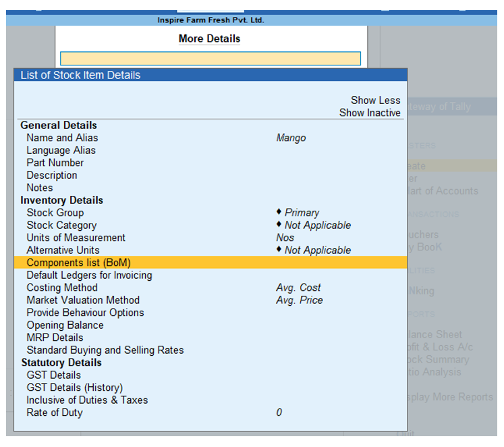Open GST Details (History) entry
Viewport: 504px width, 447px height.
point(211,388)
